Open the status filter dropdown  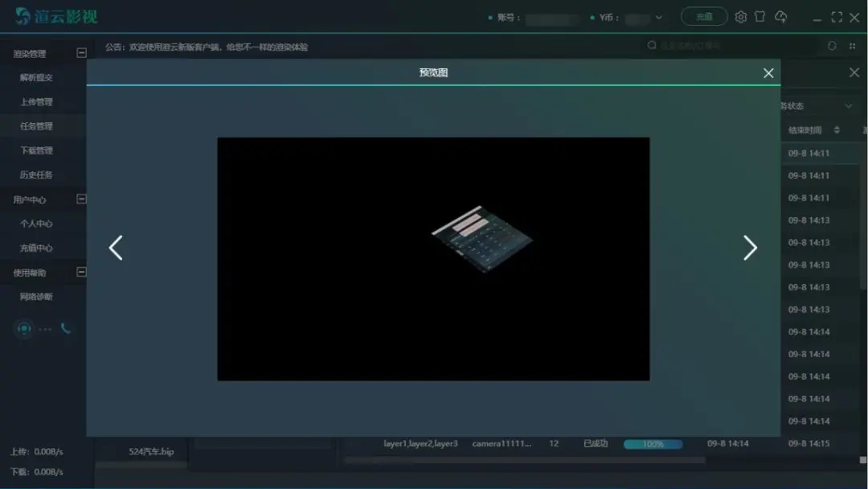click(848, 106)
